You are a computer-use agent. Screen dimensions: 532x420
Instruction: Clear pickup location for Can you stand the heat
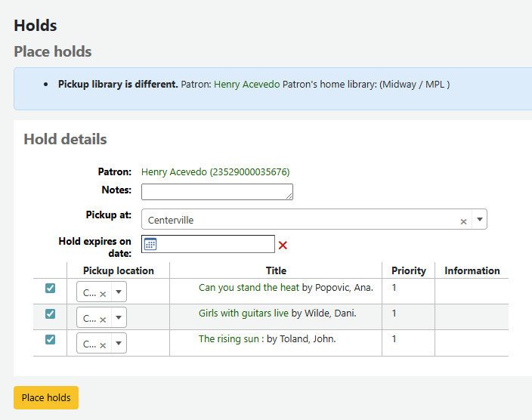click(103, 294)
